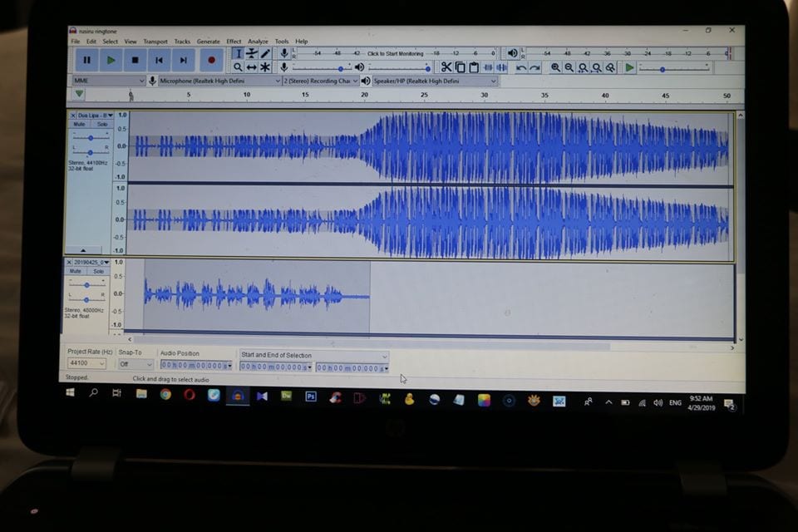The height and width of the screenshot is (532, 798).
Task: Mute the Dua Lipa track
Action: click(80, 124)
